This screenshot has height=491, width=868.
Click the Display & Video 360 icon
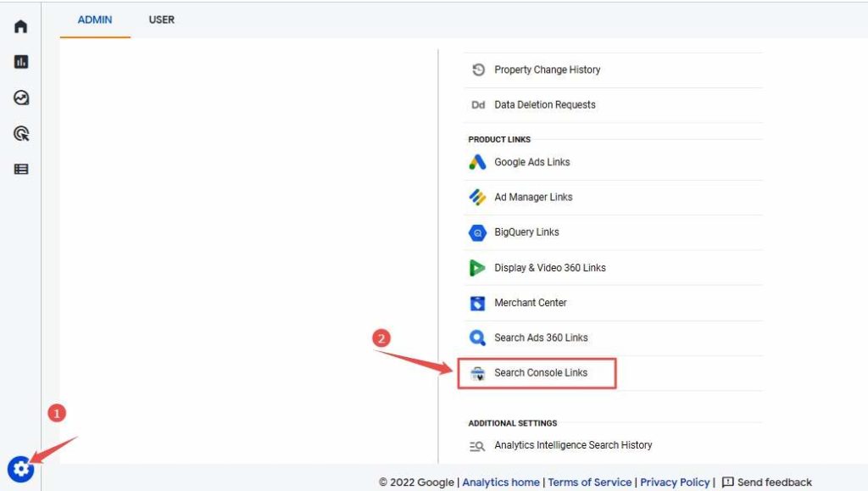coord(476,268)
